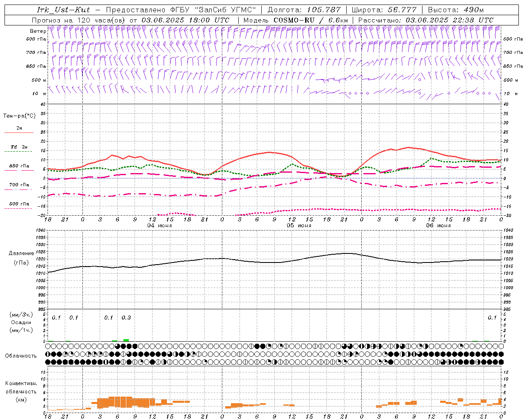The height and width of the screenshot is (420, 525).
Task: Click the "0.3" precipitation amount value
Action: point(126,318)
